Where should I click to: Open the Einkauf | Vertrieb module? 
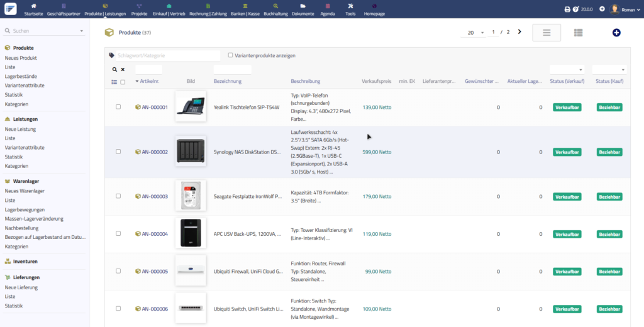169,10
